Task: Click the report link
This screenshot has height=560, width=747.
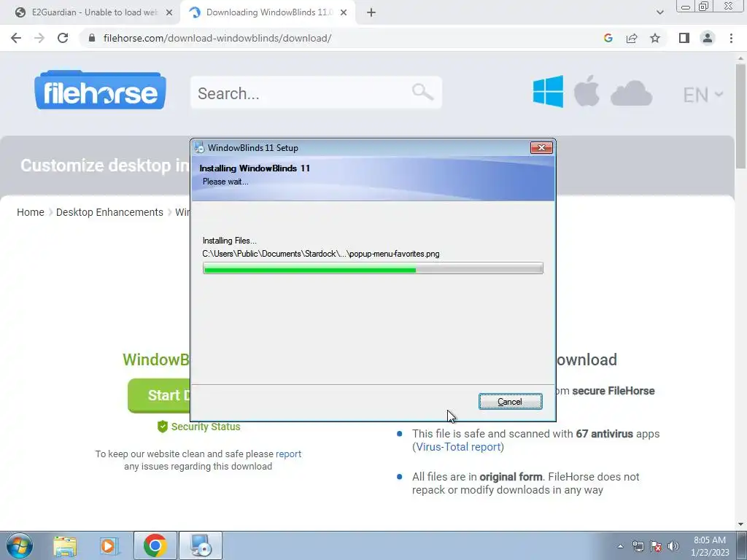Action: 288,454
